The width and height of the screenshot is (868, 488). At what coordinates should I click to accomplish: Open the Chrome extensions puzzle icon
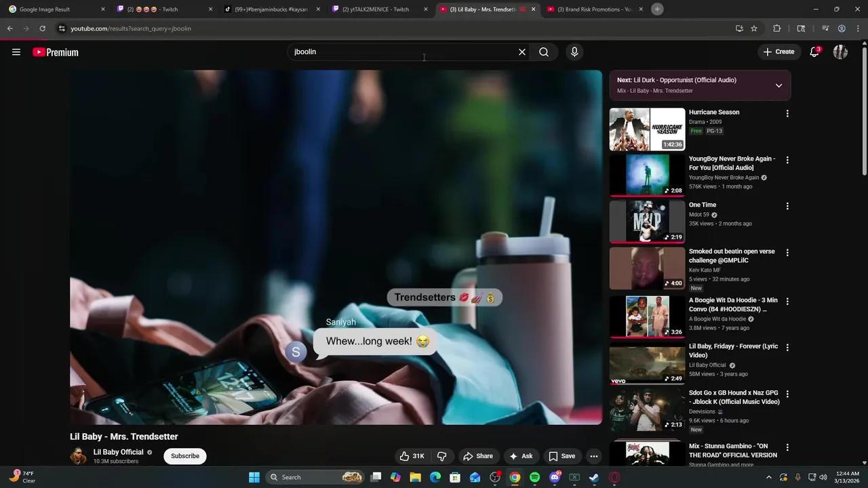point(777,28)
